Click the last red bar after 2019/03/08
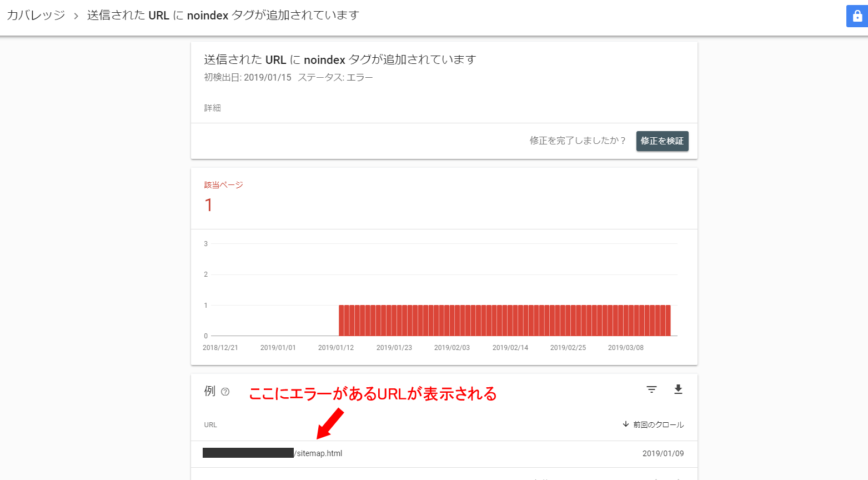Image resolution: width=868 pixels, height=480 pixels. 668,321
